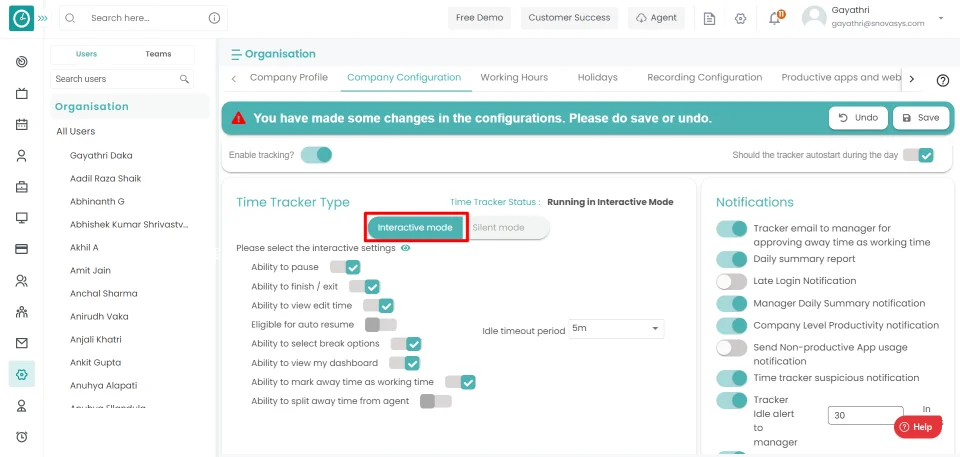Save the configuration changes
Image resolution: width=960 pixels, height=457 pixels.
[920, 118]
